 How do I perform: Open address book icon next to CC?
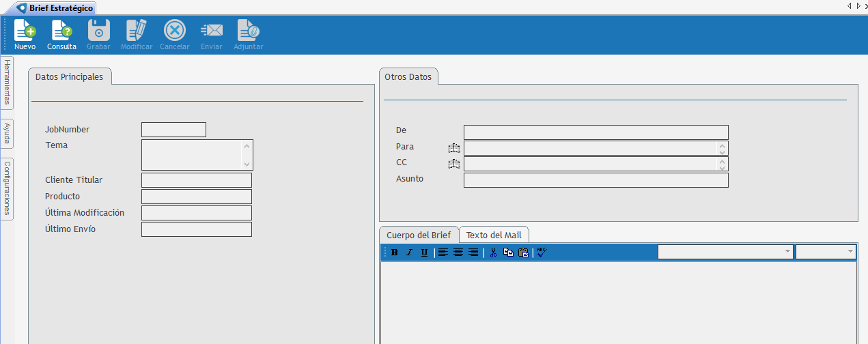454,164
